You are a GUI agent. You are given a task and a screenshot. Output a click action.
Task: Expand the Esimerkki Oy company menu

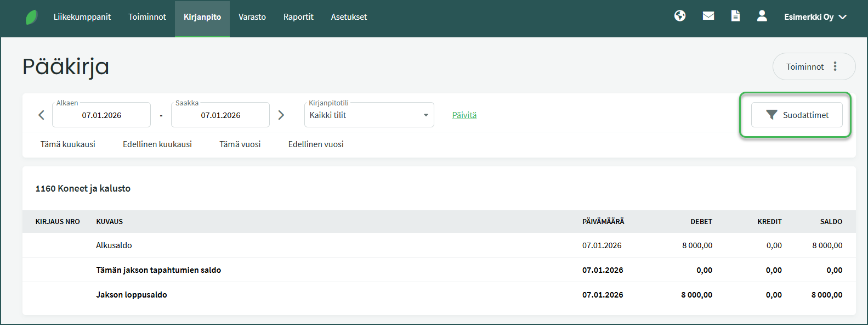[x=815, y=17]
